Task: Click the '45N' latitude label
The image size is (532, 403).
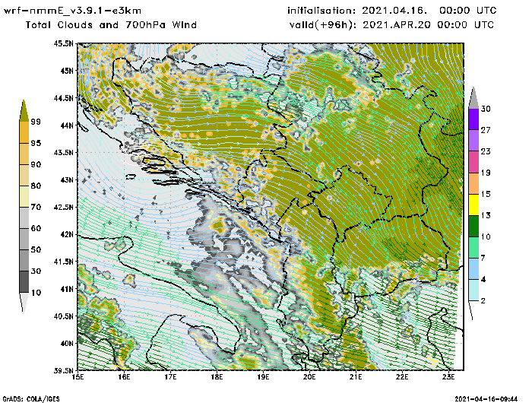Action: point(67,71)
